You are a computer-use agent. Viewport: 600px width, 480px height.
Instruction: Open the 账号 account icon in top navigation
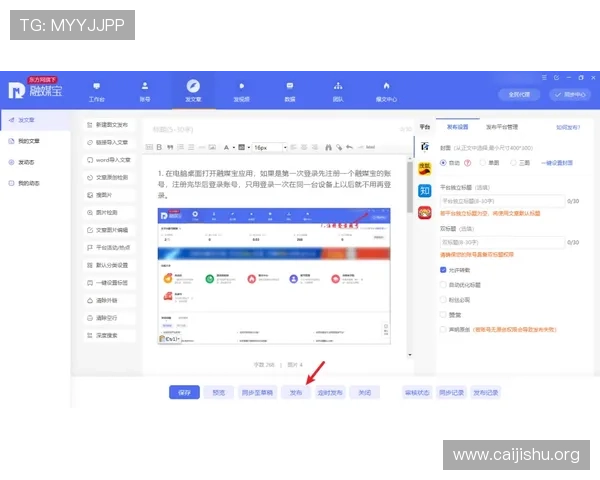point(145,86)
